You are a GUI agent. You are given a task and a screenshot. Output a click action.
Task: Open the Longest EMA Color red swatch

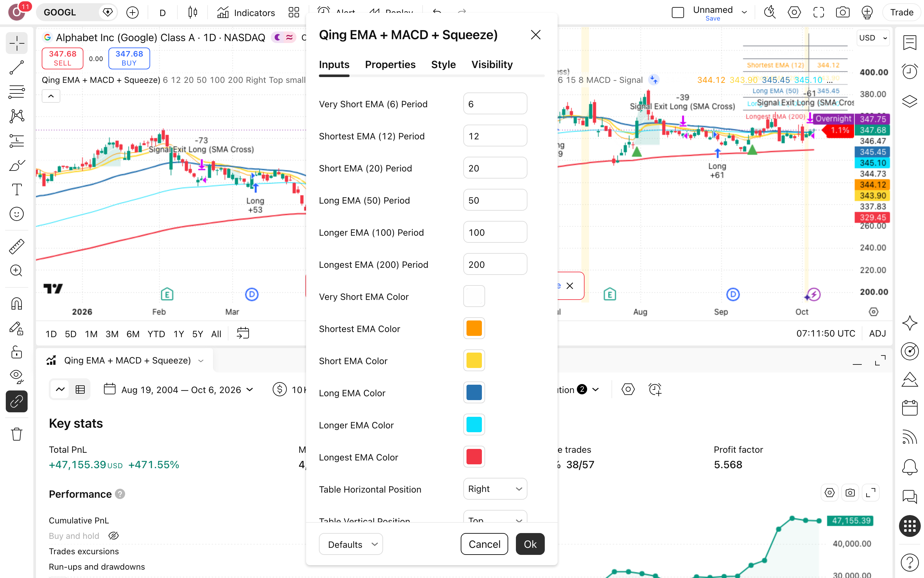pyautogui.click(x=474, y=456)
